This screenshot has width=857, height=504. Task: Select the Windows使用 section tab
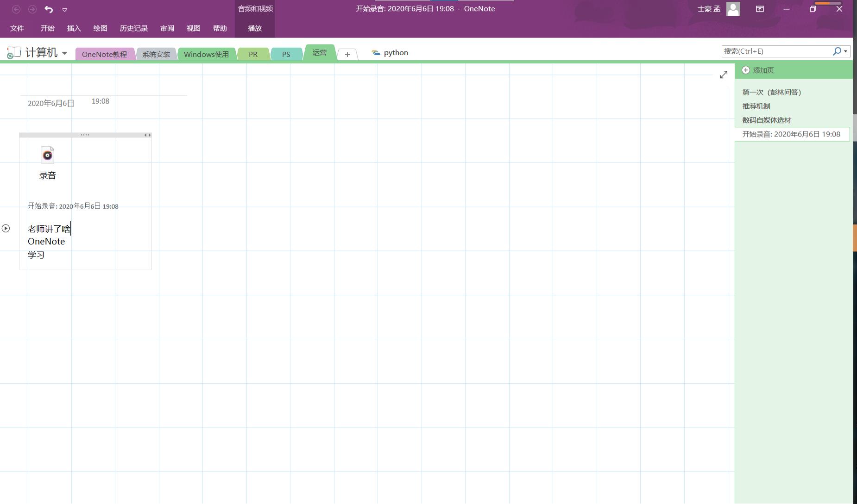coord(206,54)
